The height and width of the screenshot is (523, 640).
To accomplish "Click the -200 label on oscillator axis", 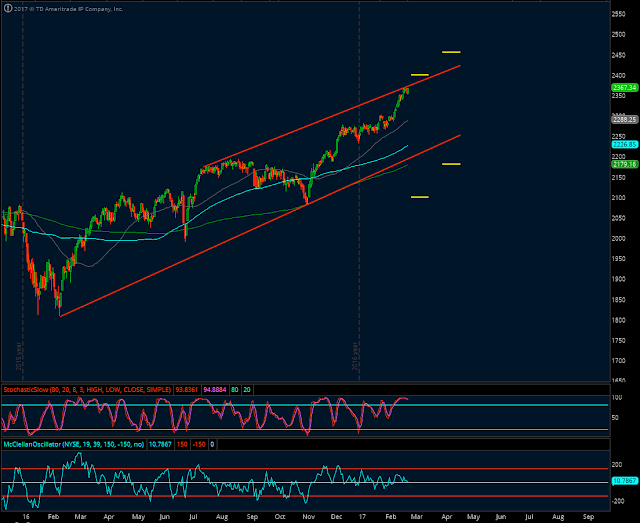I will 617,501.
